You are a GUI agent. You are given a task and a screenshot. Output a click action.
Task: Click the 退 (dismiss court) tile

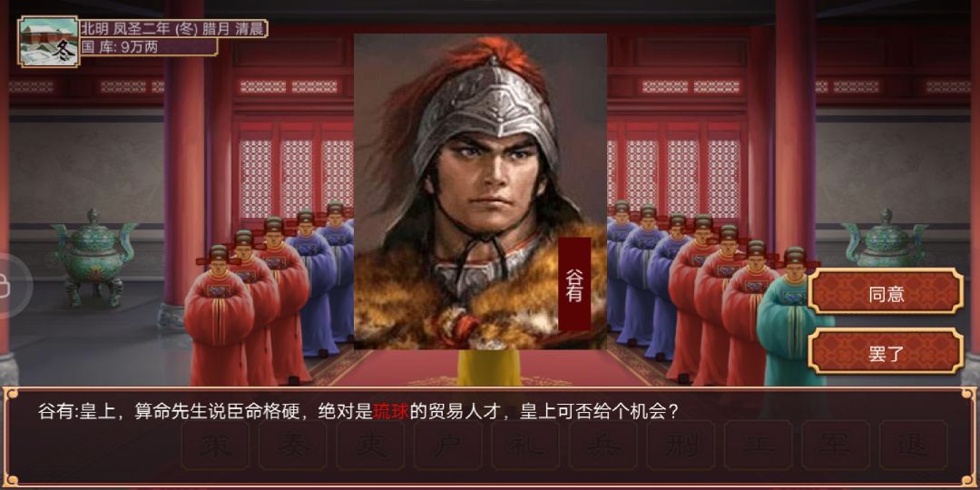coord(913,445)
